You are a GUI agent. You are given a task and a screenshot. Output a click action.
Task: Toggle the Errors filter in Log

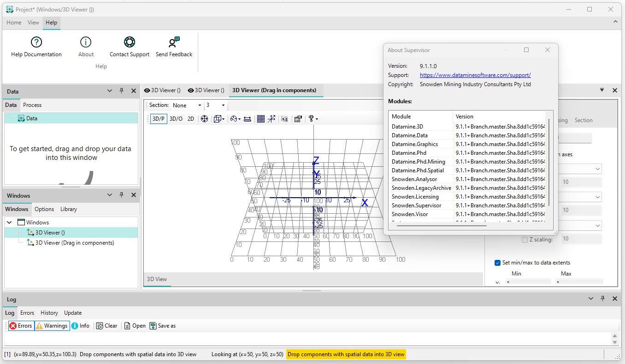point(21,326)
